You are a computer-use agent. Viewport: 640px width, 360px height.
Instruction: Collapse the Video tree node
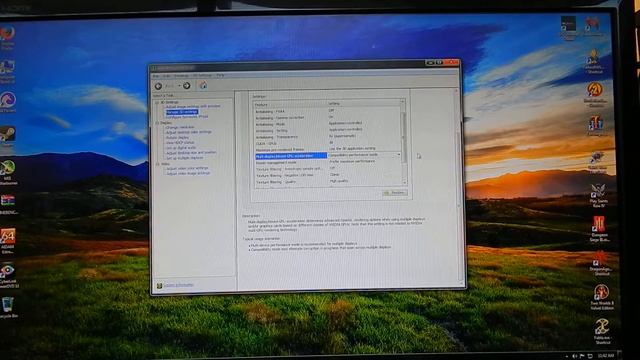coord(157,164)
